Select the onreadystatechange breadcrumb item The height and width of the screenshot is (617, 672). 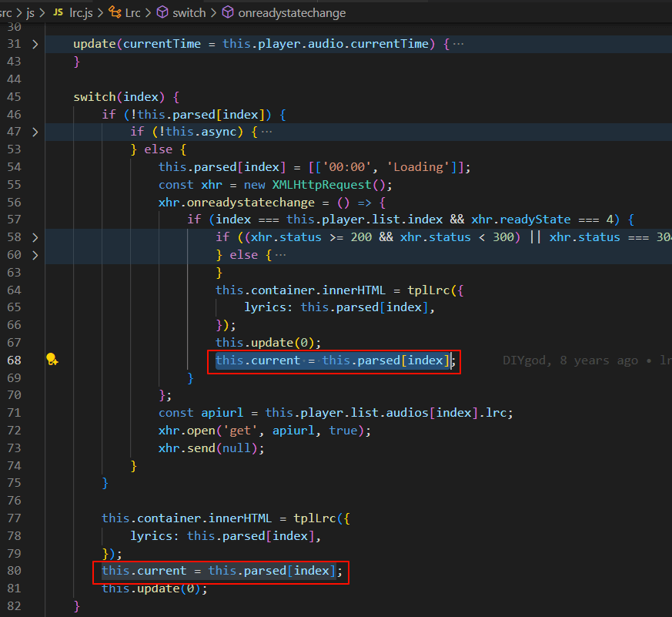coord(292,13)
